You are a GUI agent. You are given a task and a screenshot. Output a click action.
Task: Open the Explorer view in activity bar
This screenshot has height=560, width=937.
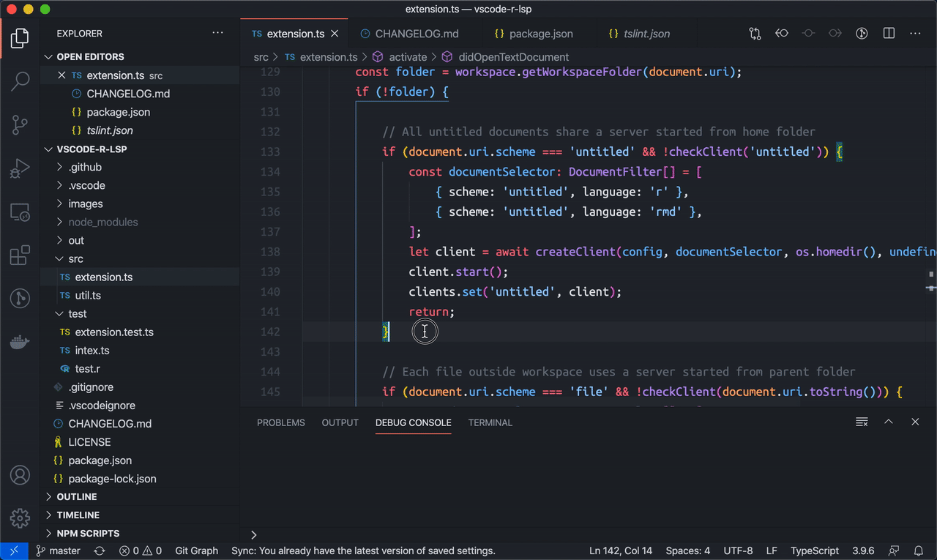pos(20,38)
